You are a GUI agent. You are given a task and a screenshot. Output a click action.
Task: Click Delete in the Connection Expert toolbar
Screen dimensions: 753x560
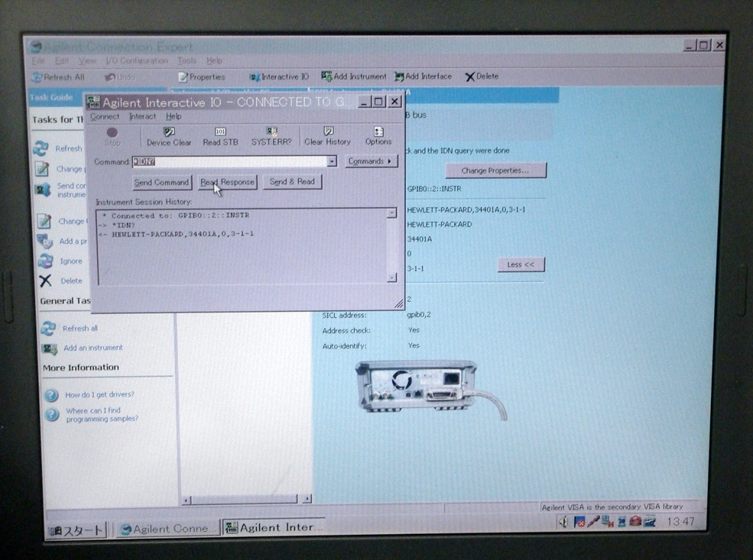(x=482, y=76)
